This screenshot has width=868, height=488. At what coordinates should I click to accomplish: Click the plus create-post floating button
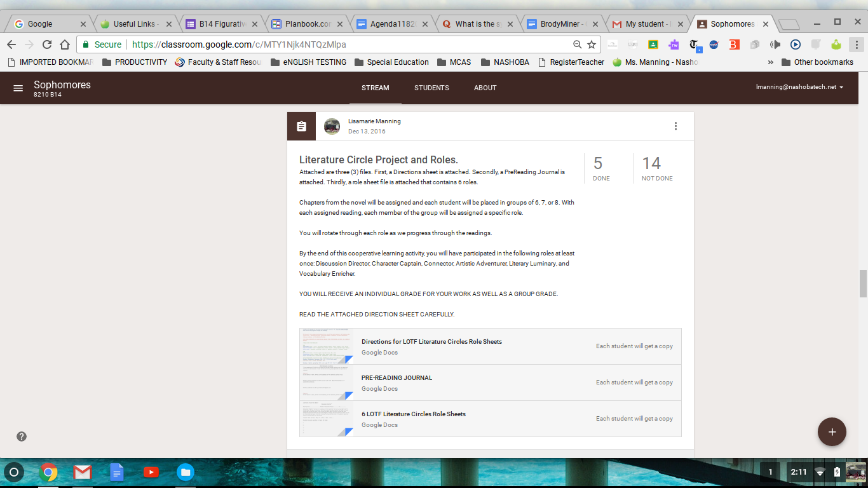[832, 432]
